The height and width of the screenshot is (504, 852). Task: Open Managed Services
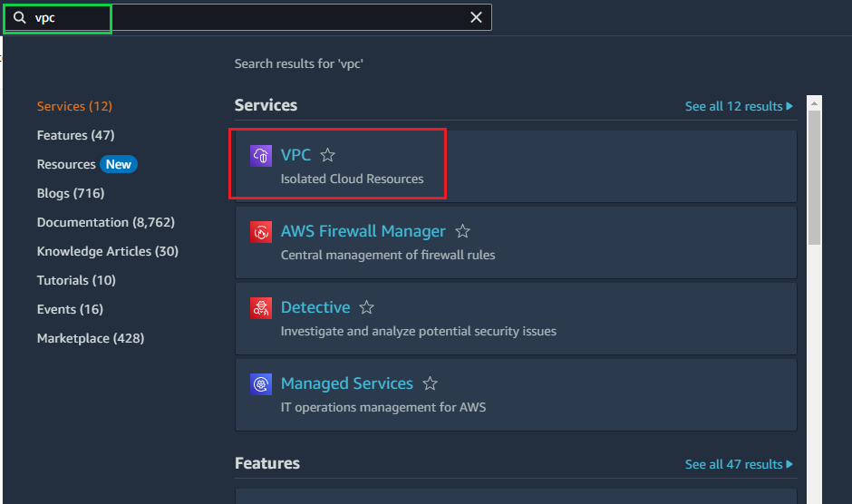346,383
